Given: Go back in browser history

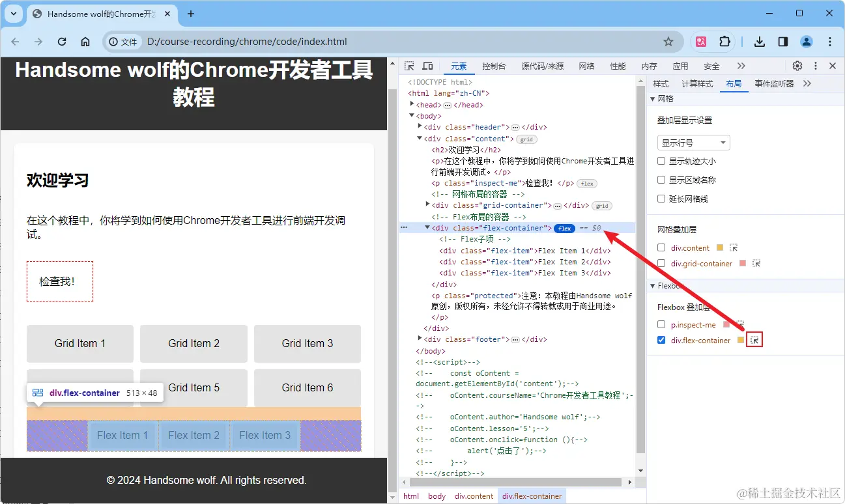Looking at the screenshot, I should point(16,42).
